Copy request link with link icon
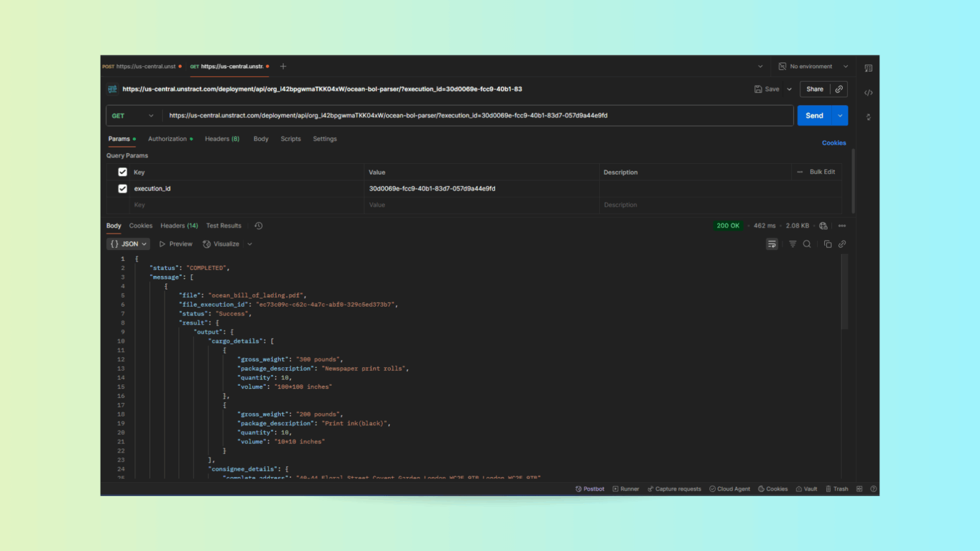980x551 pixels. pyautogui.click(x=839, y=89)
